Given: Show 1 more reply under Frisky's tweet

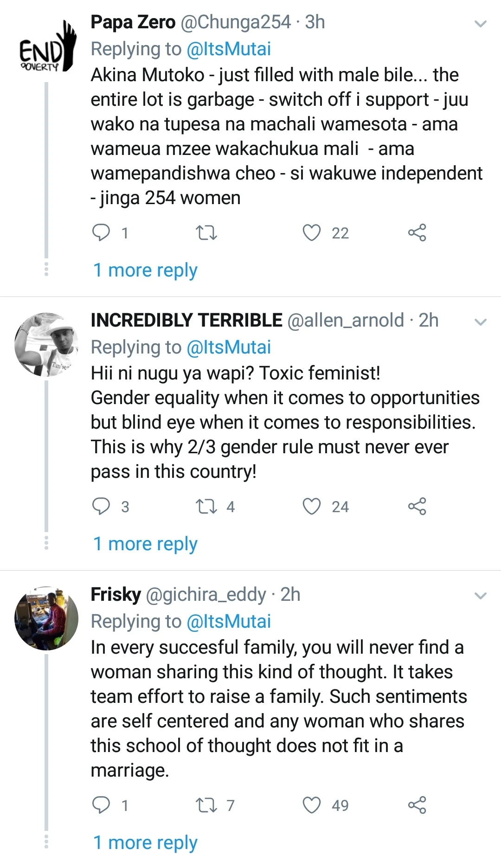Looking at the screenshot, I should tap(145, 842).
